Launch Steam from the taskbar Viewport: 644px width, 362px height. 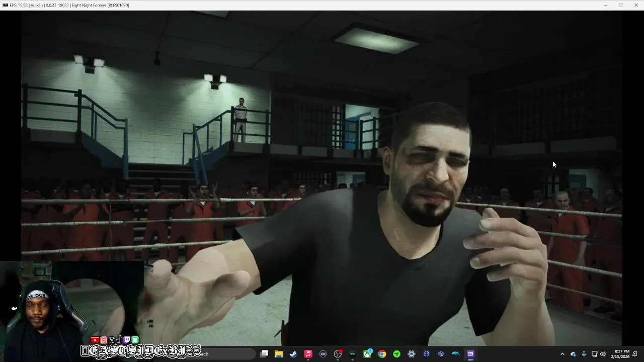coord(293,354)
